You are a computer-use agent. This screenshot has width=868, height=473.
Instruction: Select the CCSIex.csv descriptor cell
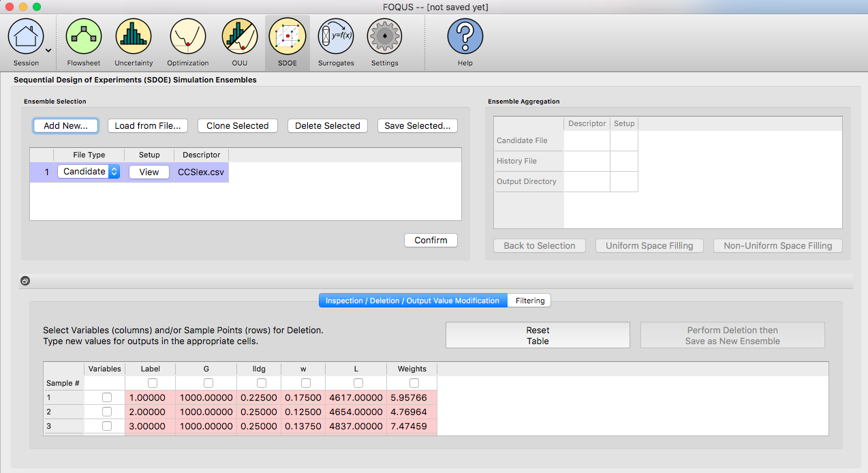pos(201,172)
